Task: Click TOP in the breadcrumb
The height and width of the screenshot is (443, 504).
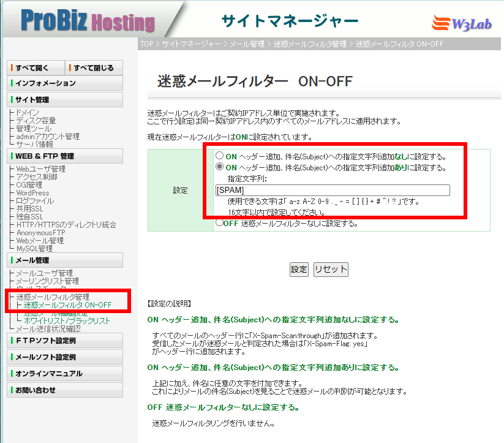Action: coord(146,44)
